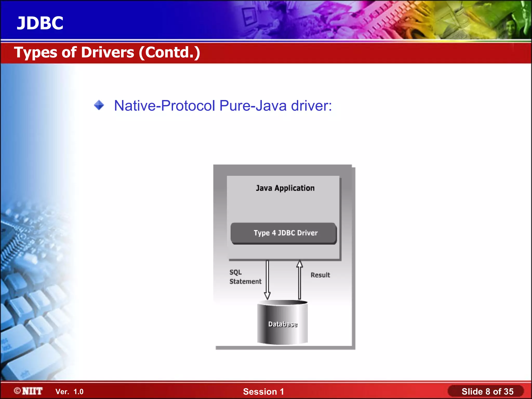Image resolution: width=532 pixels, height=399 pixels.
Task: Click the 'Session 1' footer text
Action: [263, 391]
